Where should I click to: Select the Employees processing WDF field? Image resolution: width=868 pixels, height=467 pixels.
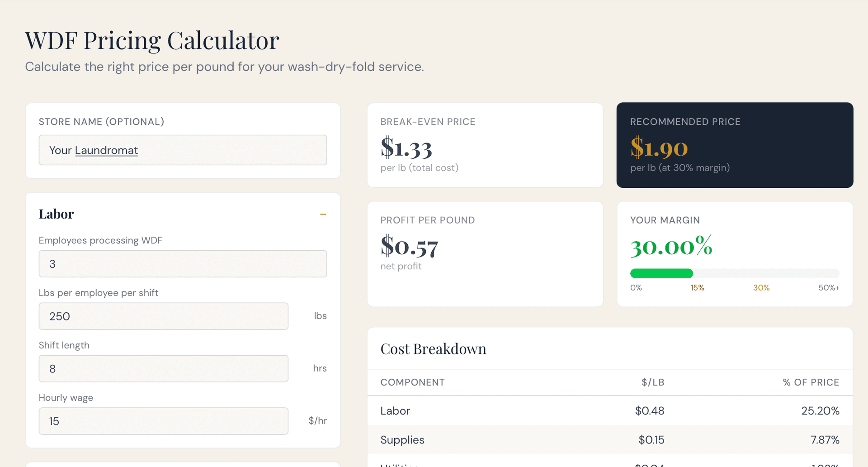[183, 263]
